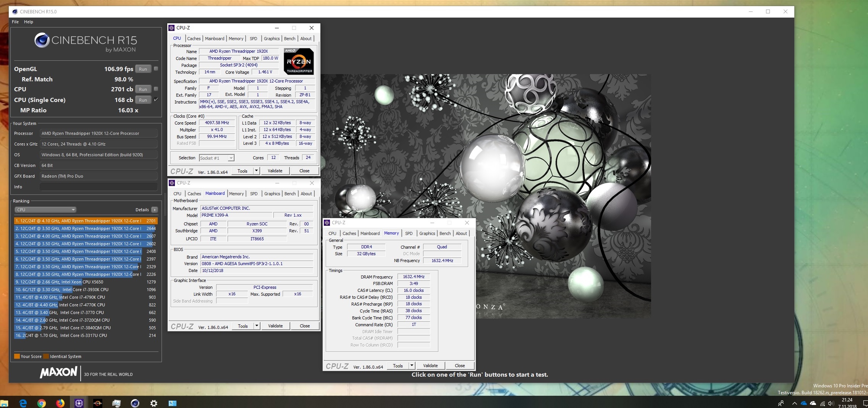Select Memory tab in CPU-Z Mainboard window
This screenshot has height=408, width=868.
click(x=236, y=194)
